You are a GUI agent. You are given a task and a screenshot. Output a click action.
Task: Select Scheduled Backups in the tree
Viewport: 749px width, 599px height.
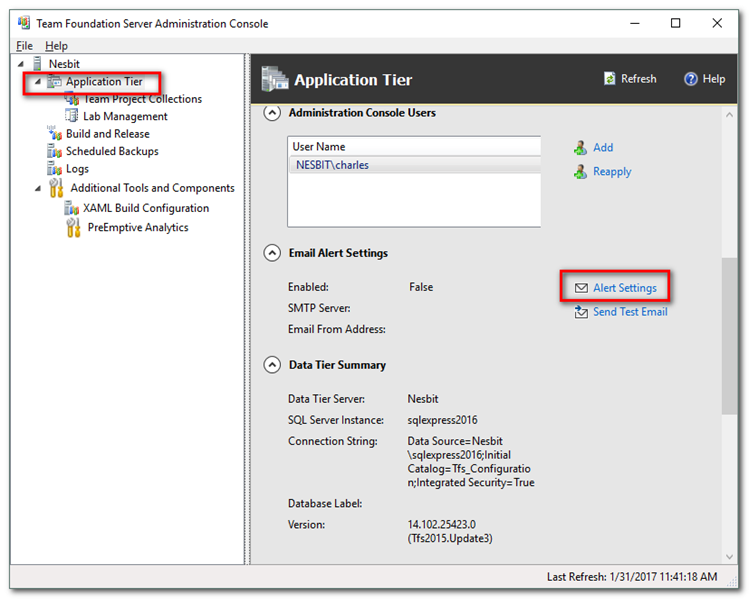pos(112,151)
